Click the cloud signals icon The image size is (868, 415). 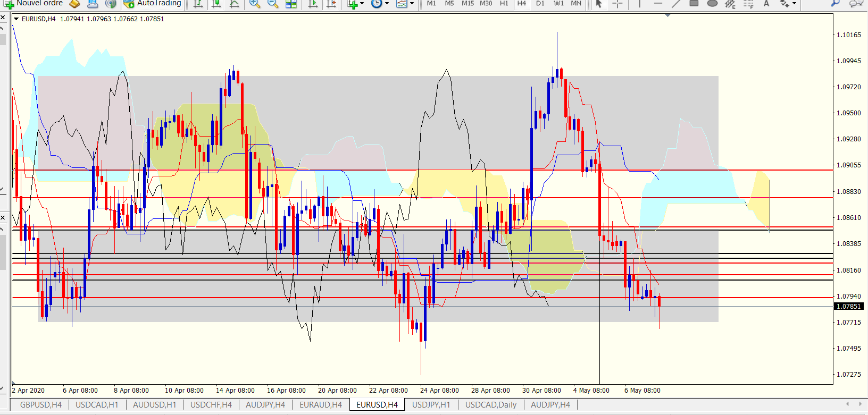point(93,4)
